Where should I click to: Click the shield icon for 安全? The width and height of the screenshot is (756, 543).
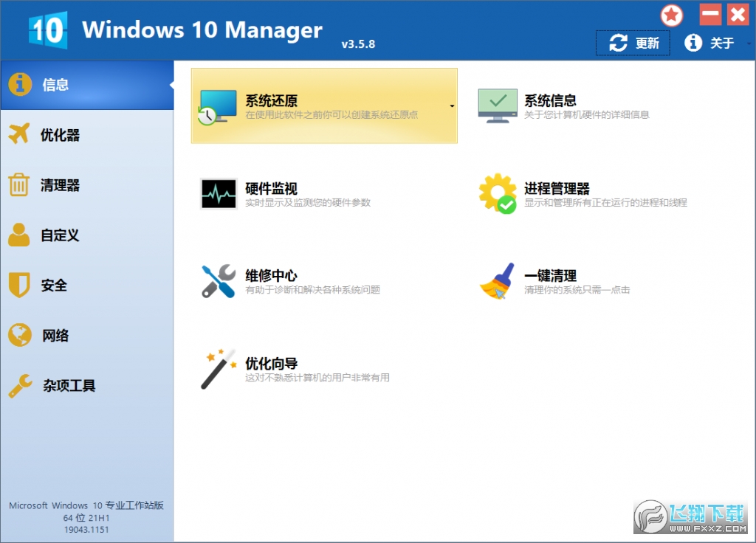pos(19,285)
